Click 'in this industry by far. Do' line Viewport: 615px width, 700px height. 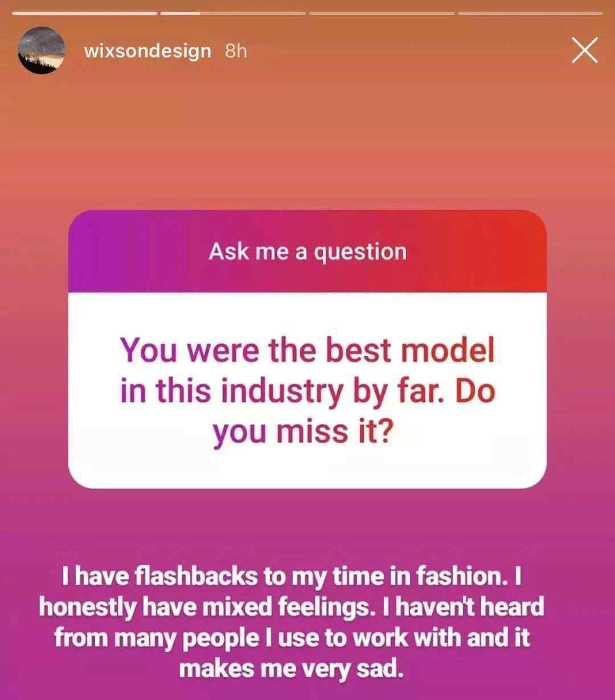tap(307, 391)
